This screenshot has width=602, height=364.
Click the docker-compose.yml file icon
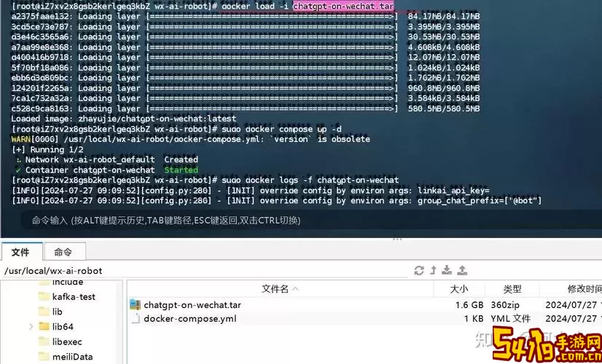click(x=135, y=318)
